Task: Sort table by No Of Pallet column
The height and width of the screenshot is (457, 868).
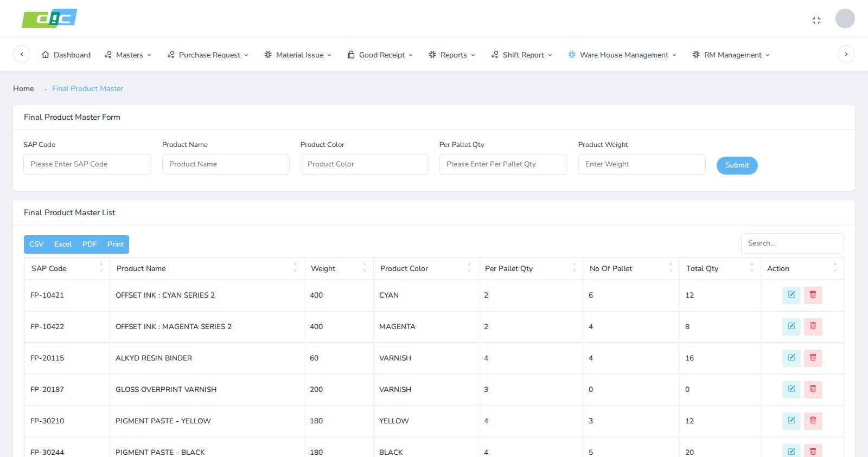Action: coord(631,268)
